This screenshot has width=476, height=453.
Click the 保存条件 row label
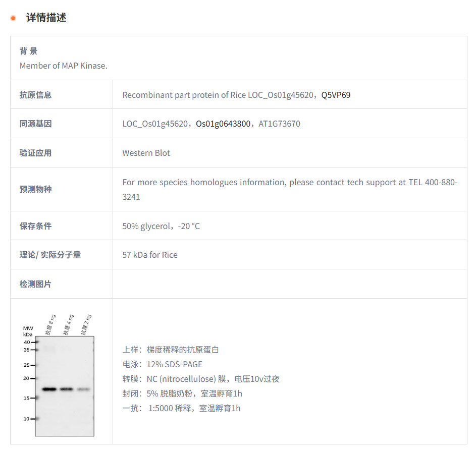coord(35,226)
